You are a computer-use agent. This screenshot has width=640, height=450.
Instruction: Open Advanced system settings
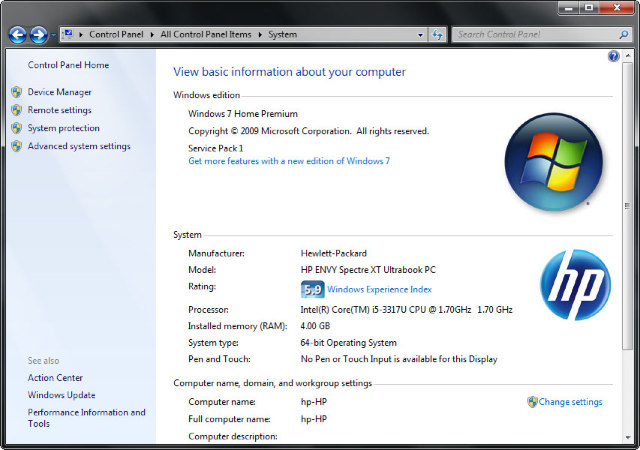pyautogui.click(x=79, y=146)
